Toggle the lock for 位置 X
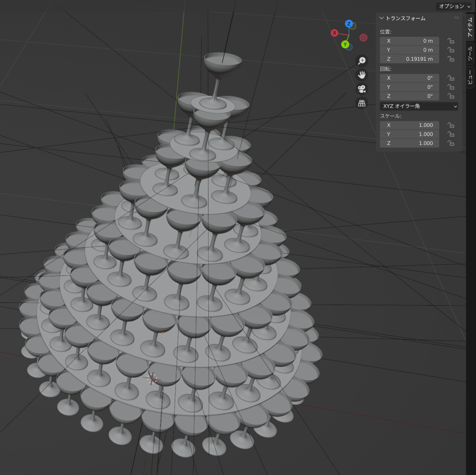Viewport: 476px width, 475px height. pos(450,41)
